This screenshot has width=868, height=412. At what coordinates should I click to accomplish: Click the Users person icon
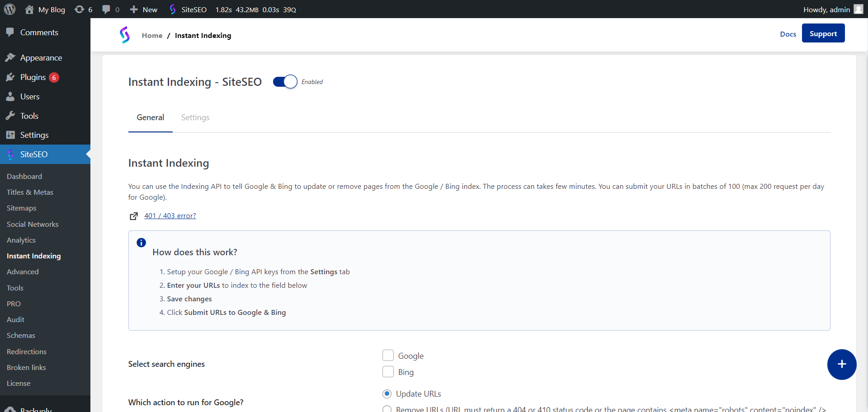[x=10, y=97]
